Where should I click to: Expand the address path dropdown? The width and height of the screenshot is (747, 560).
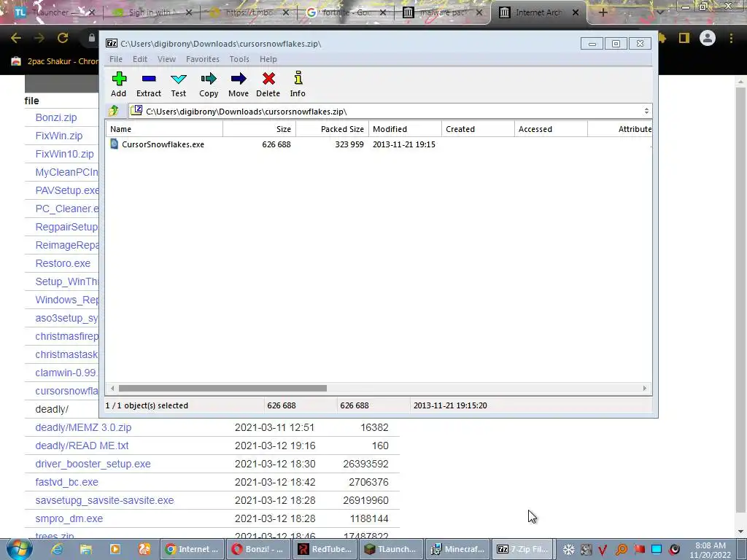click(646, 111)
